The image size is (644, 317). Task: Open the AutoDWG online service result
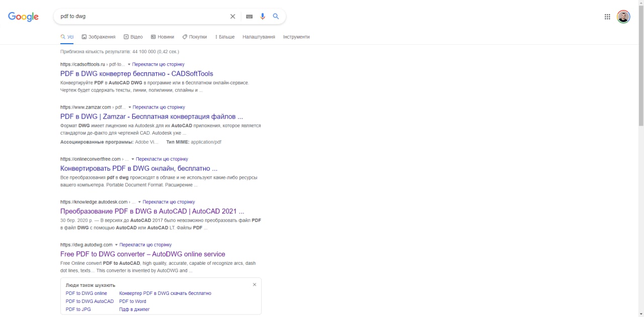(x=143, y=254)
